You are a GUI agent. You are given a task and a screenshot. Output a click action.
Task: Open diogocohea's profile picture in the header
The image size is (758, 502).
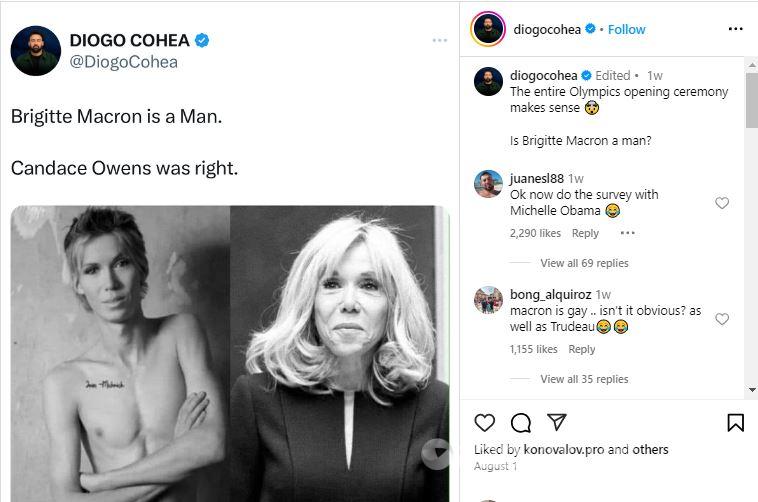(488, 29)
